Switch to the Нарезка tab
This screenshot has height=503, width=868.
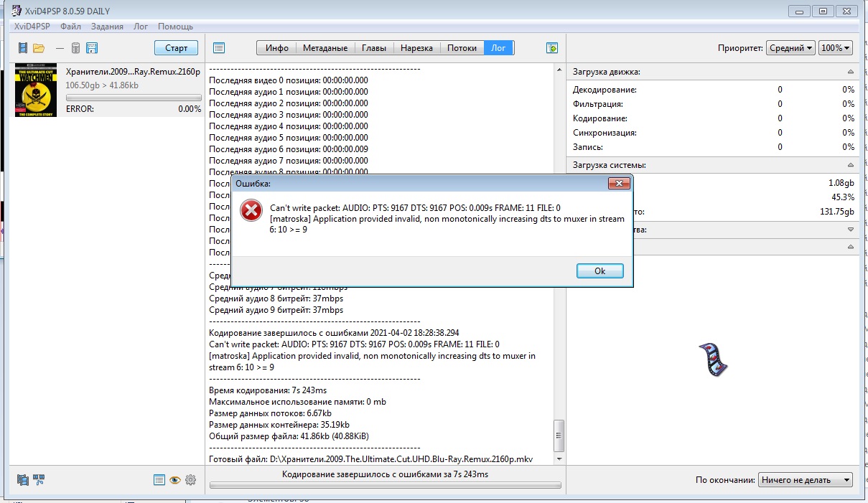[416, 48]
